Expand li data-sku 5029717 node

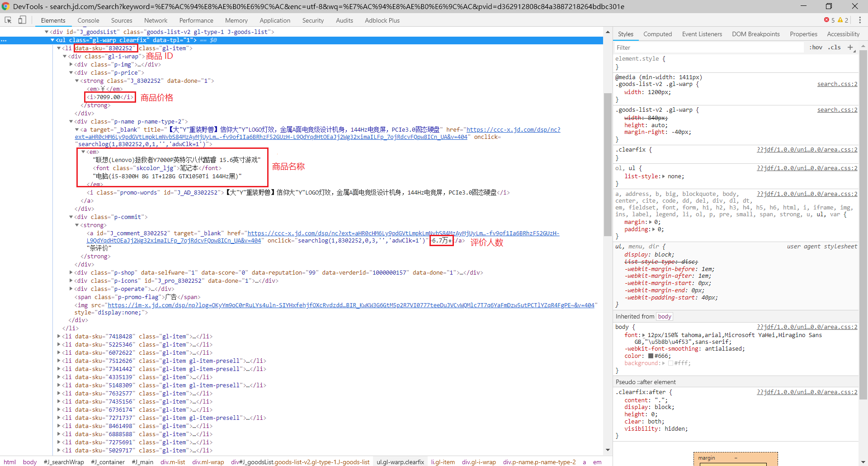click(x=59, y=450)
